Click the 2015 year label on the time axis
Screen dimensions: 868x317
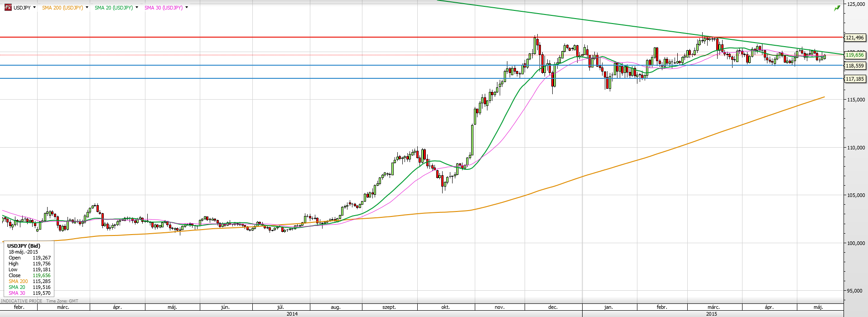[x=712, y=313]
